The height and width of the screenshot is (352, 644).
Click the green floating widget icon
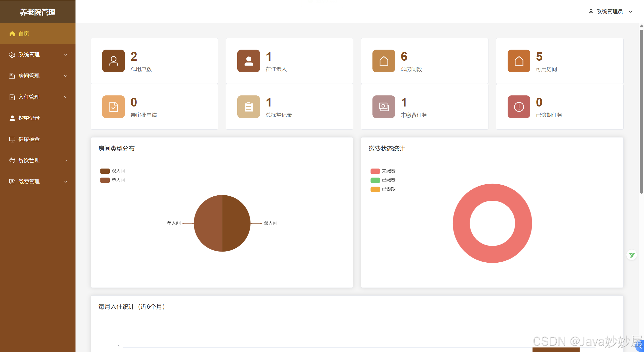632,255
